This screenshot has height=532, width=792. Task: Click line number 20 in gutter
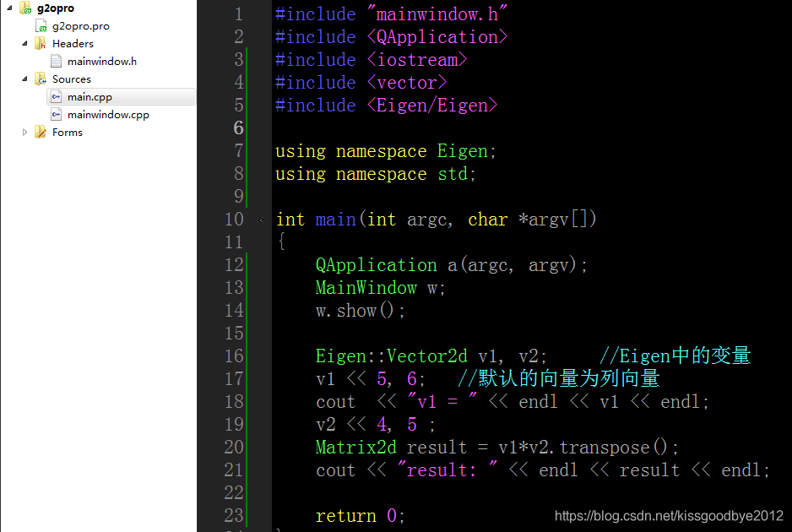tap(234, 447)
